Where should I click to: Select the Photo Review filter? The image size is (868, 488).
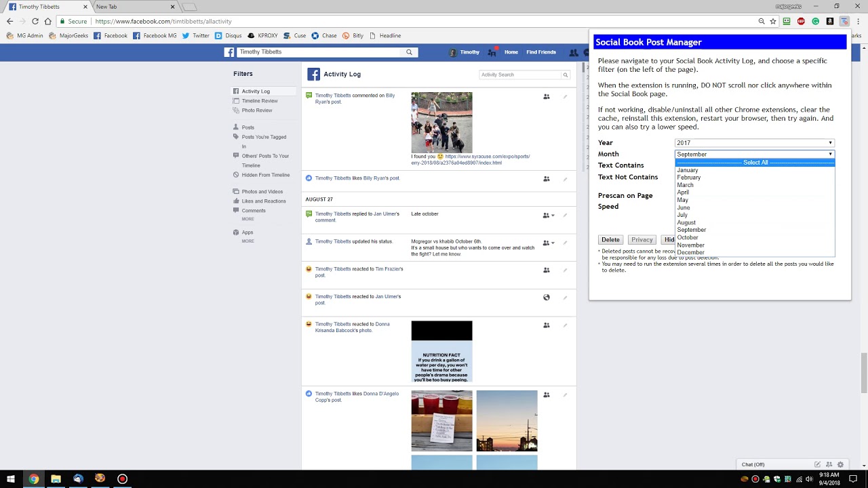click(x=257, y=110)
